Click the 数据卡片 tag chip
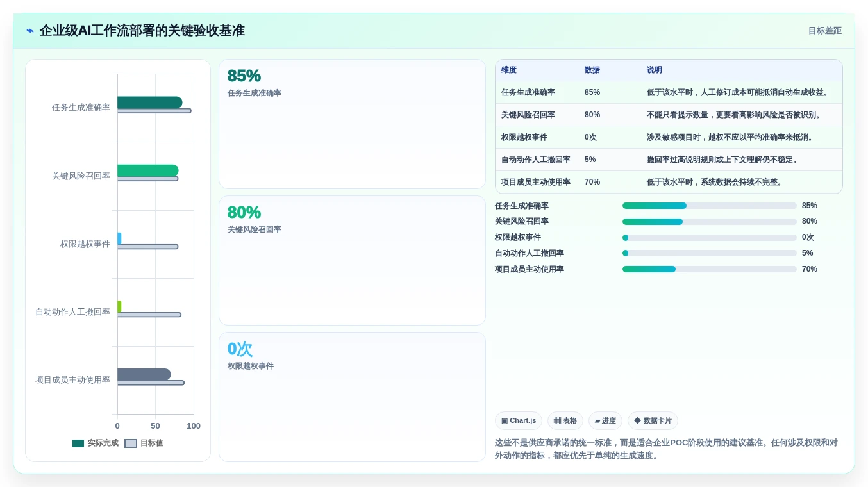The height and width of the screenshot is (487, 868). [x=653, y=421]
